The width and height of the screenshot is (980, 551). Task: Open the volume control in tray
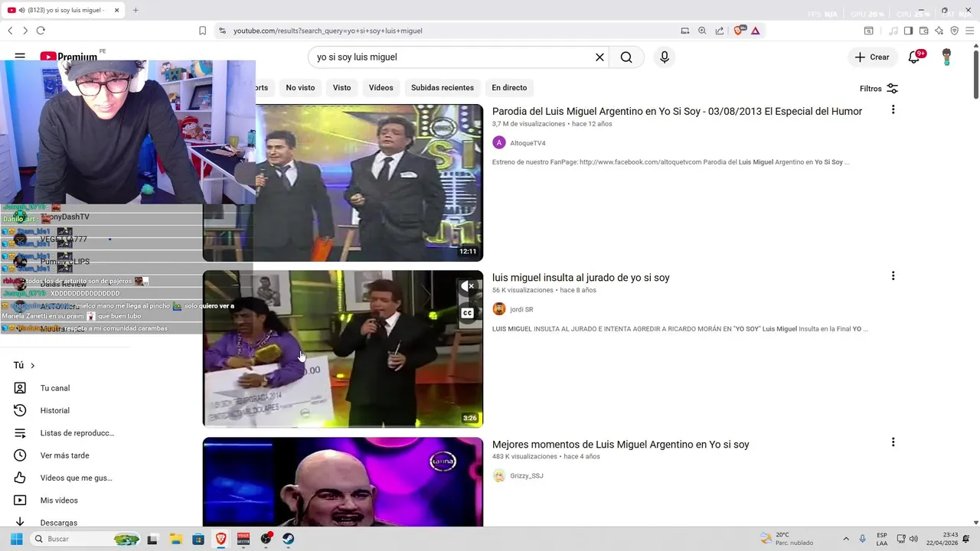point(913,539)
